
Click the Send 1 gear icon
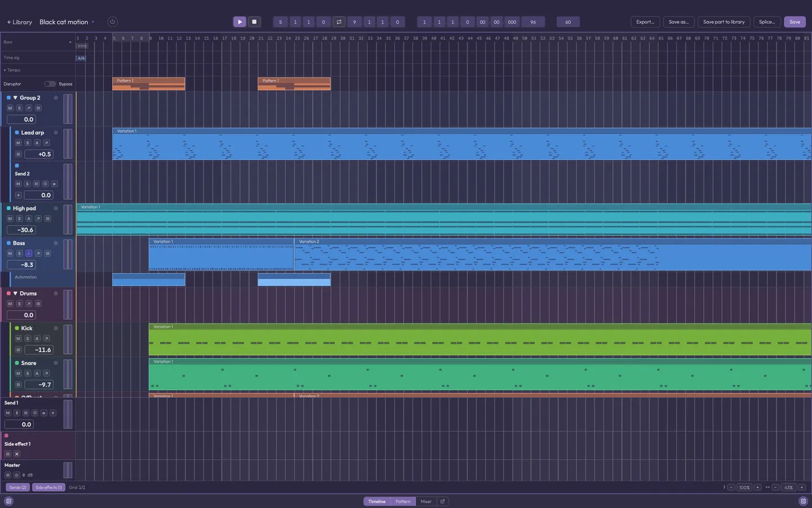coord(35,413)
